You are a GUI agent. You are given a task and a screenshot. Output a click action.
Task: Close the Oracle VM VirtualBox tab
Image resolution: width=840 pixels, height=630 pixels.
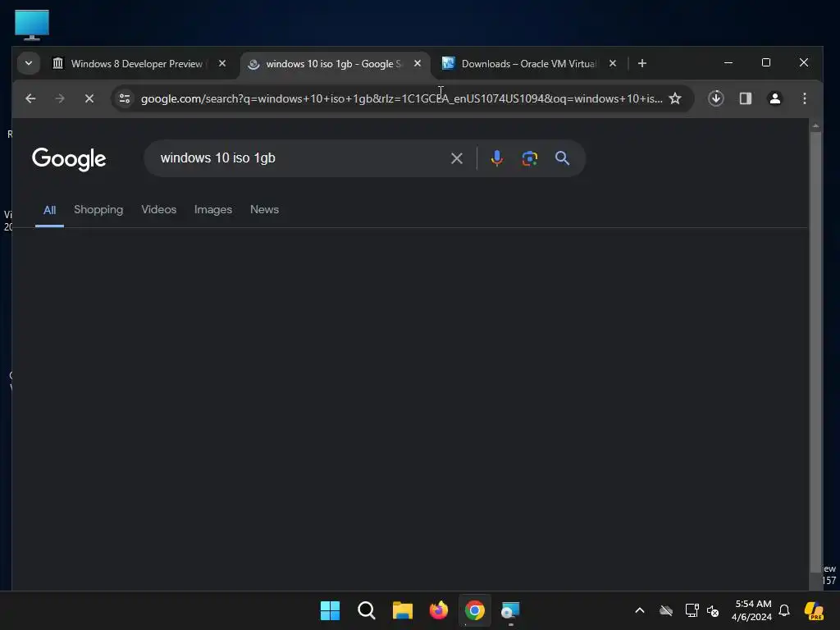[612, 63]
